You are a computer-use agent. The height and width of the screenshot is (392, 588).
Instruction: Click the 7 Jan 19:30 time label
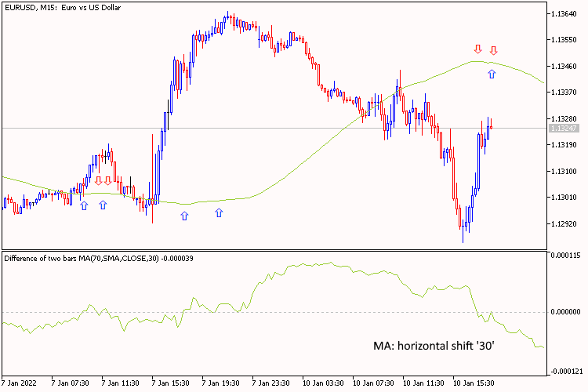click(220, 383)
